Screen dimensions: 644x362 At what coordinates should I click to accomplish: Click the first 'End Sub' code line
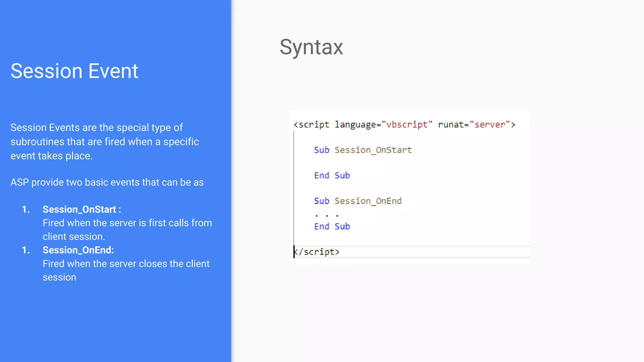click(x=332, y=176)
